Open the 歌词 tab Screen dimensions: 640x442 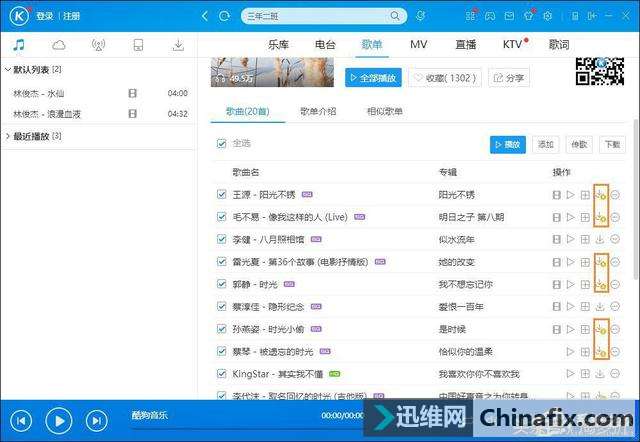tap(559, 44)
